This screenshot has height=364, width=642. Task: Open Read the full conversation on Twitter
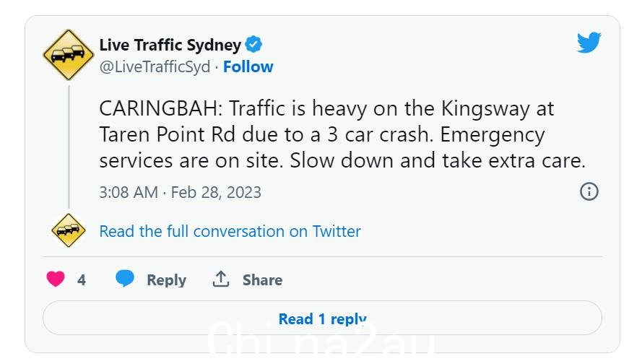(x=230, y=231)
